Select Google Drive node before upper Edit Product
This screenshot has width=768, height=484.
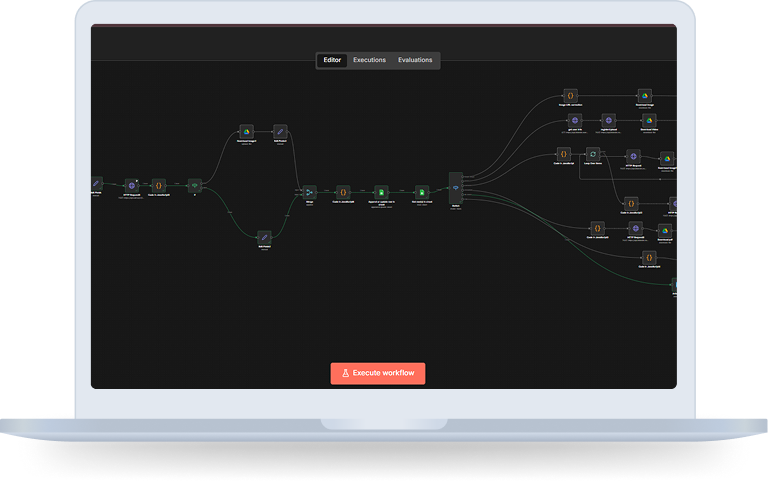click(246, 131)
